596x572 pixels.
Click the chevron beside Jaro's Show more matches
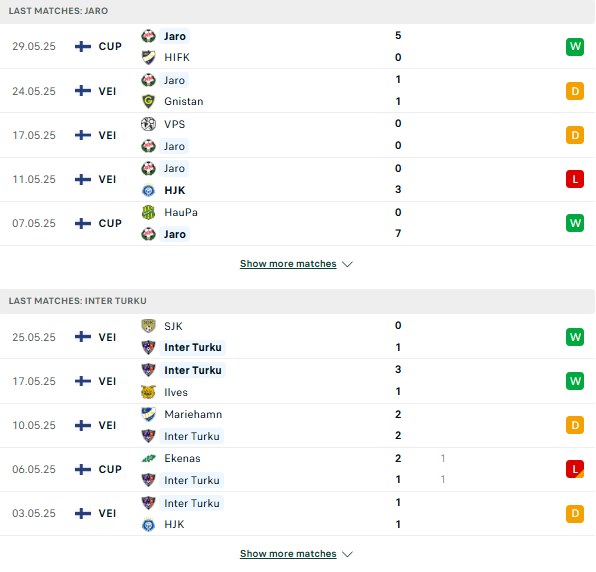tap(347, 264)
